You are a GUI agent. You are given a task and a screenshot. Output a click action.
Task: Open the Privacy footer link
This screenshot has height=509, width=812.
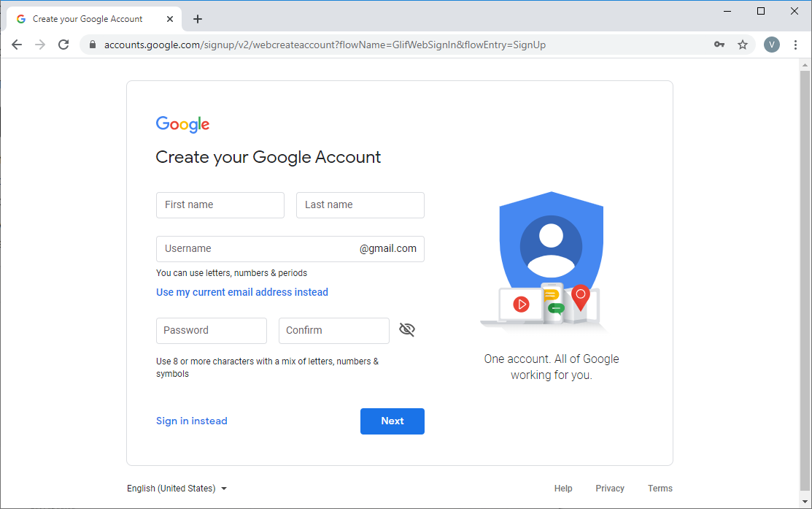[x=609, y=489]
